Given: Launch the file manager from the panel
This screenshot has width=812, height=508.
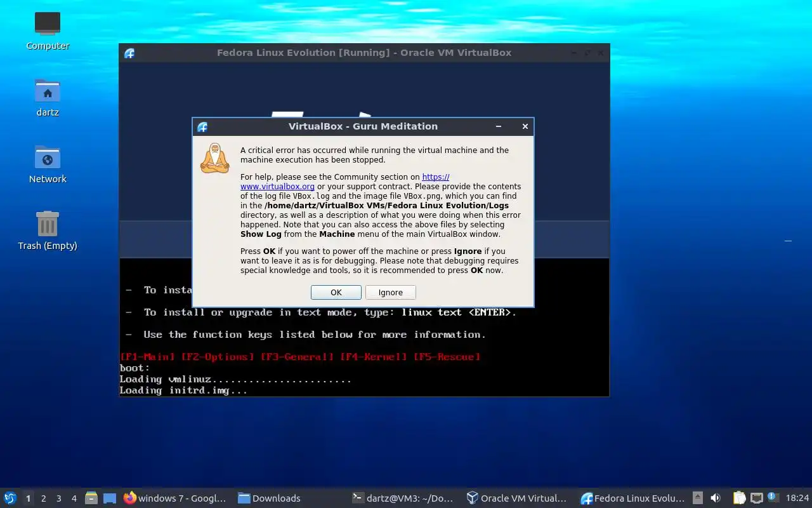Looking at the screenshot, I should pos(91,498).
